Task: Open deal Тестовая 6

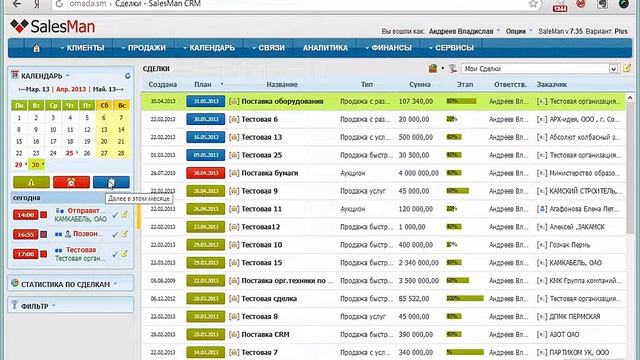Action: coord(260,119)
